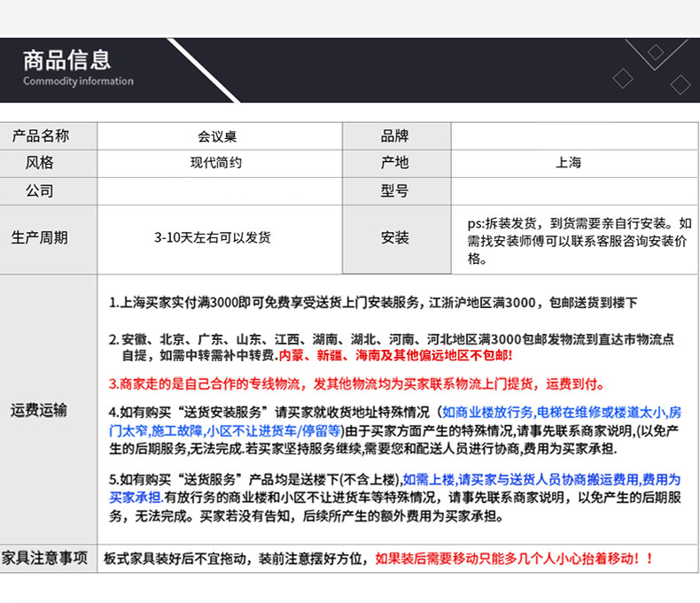Select the 品牌 label cell

pyautogui.click(x=397, y=136)
